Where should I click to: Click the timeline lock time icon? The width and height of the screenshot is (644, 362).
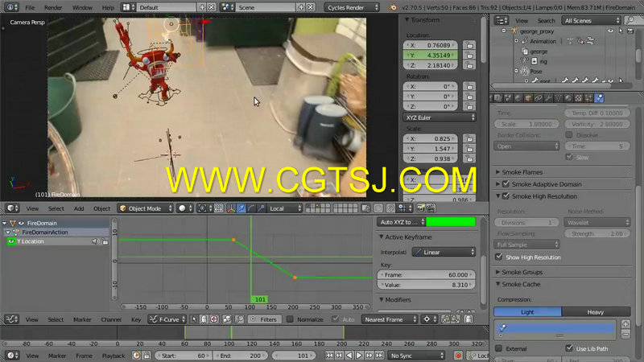point(147,356)
